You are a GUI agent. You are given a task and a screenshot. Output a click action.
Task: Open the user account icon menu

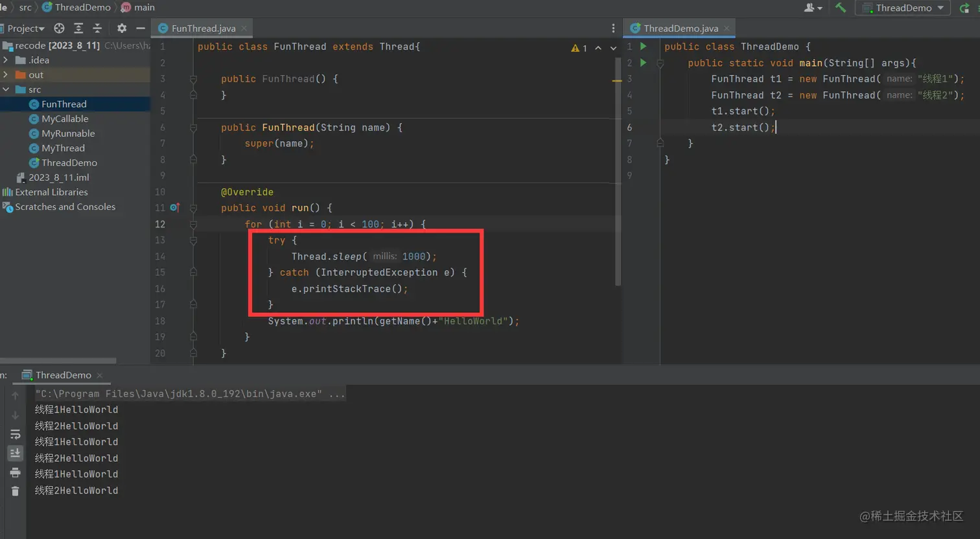813,8
